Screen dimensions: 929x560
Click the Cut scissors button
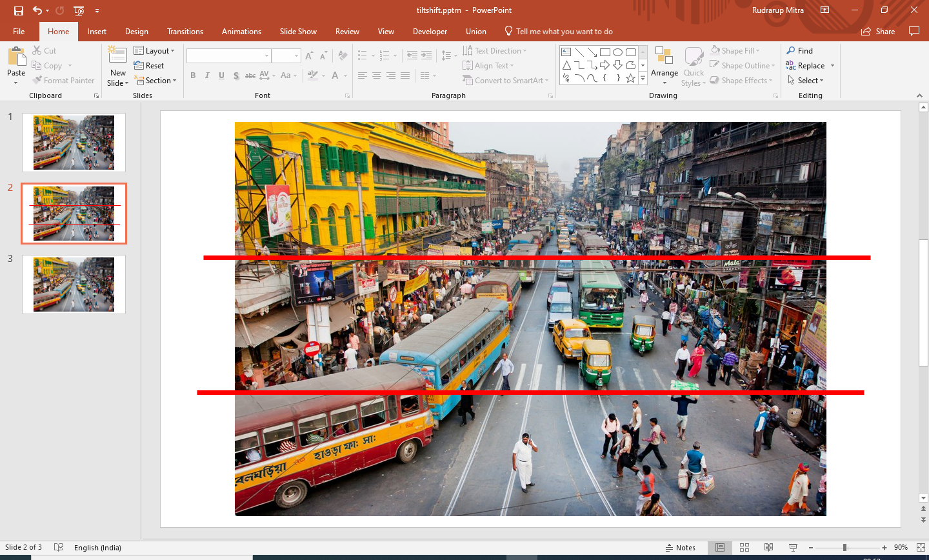click(x=44, y=50)
